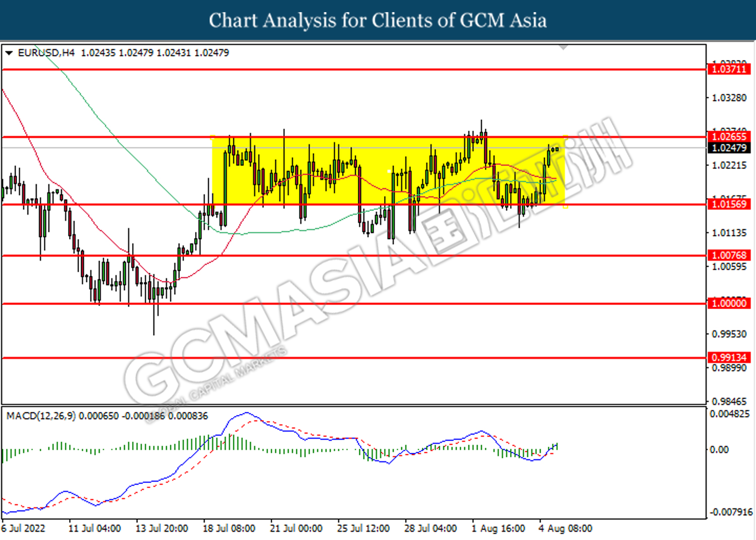Select the 1.01135 axis price value
This screenshot has width=756, height=540.
pyautogui.click(x=729, y=233)
